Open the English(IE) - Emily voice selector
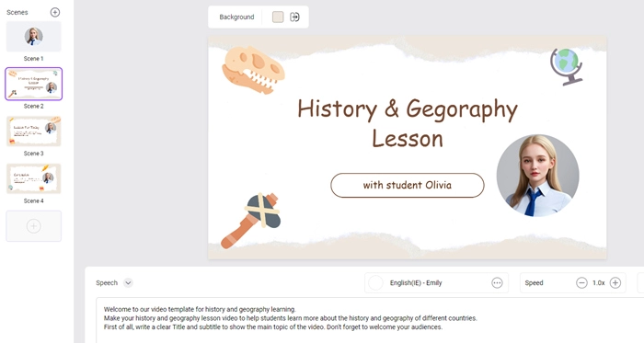 click(436, 282)
